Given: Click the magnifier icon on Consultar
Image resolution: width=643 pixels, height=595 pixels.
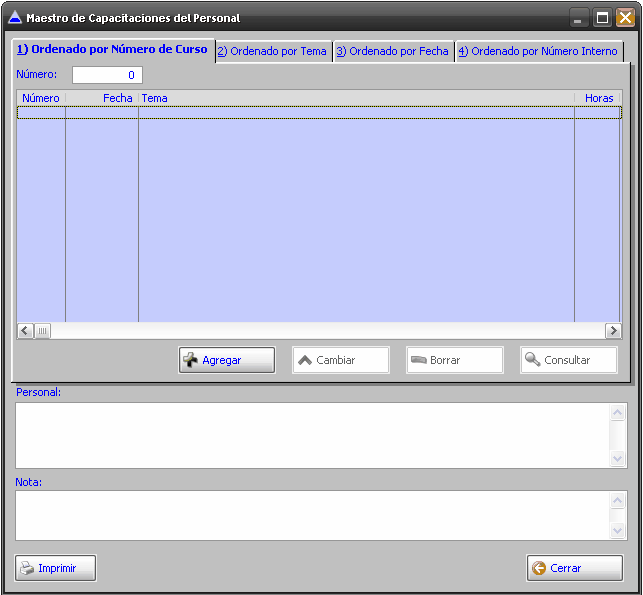Looking at the screenshot, I should click(532, 360).
